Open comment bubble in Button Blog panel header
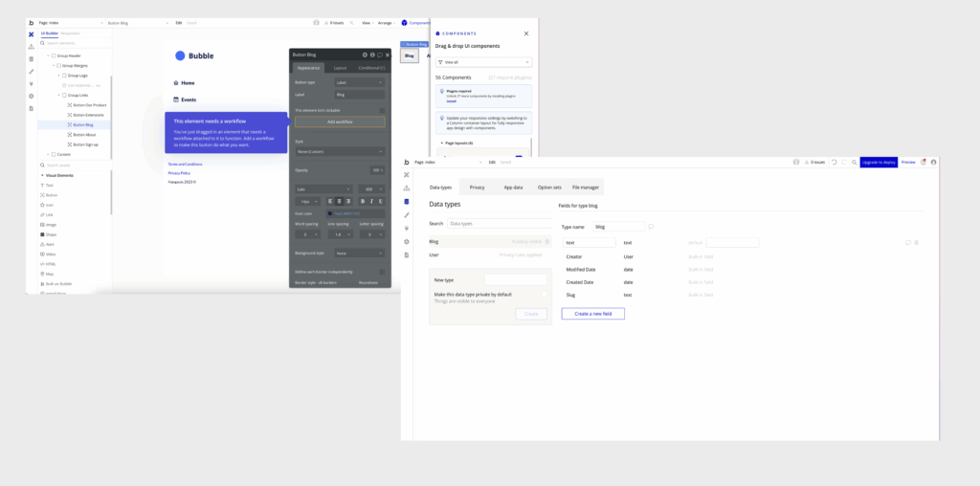Screen dimensions: 980x486 tap(379, 55)
